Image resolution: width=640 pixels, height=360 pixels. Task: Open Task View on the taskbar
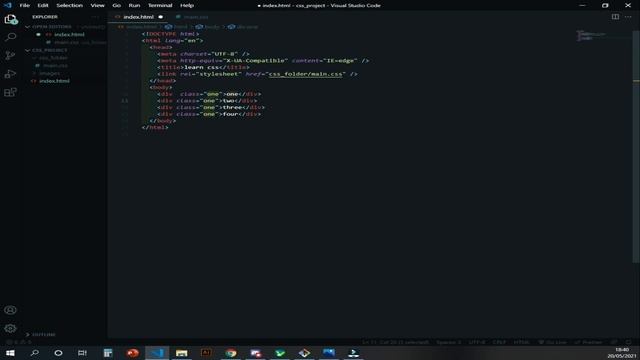pyautogui.click(x=82, y=353)
